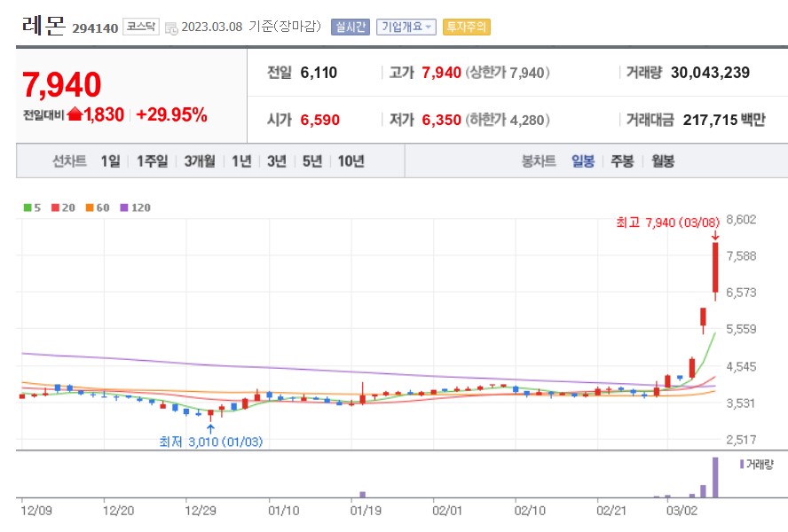Click the tallest volume bar on March 8
The image size is (788, 532).
[x=717, y=479]
